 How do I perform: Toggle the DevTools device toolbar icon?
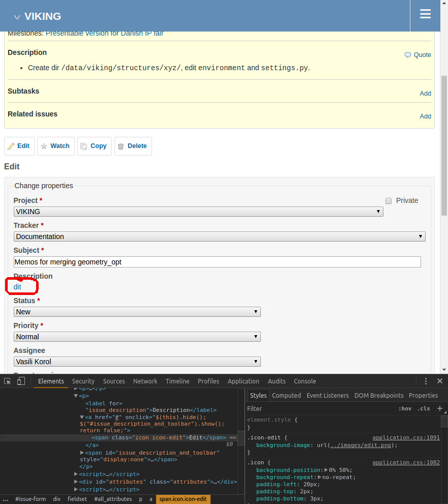pos(21,381)
